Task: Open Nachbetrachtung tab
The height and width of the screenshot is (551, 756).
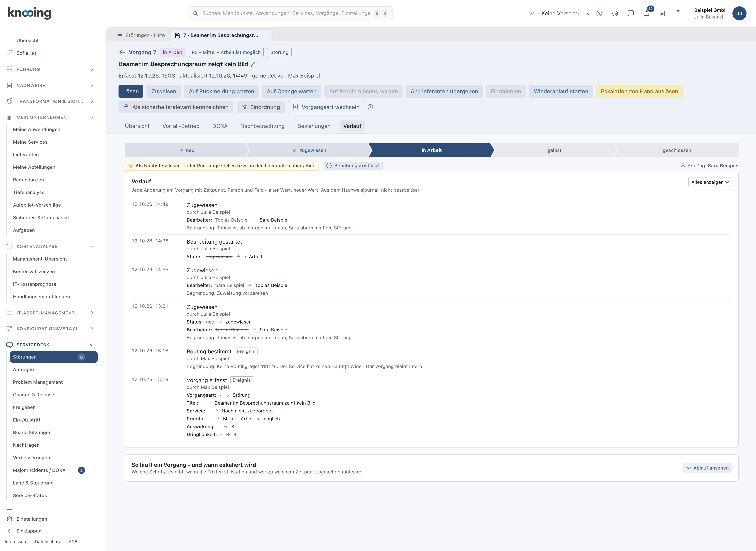Action: point(262,126)
